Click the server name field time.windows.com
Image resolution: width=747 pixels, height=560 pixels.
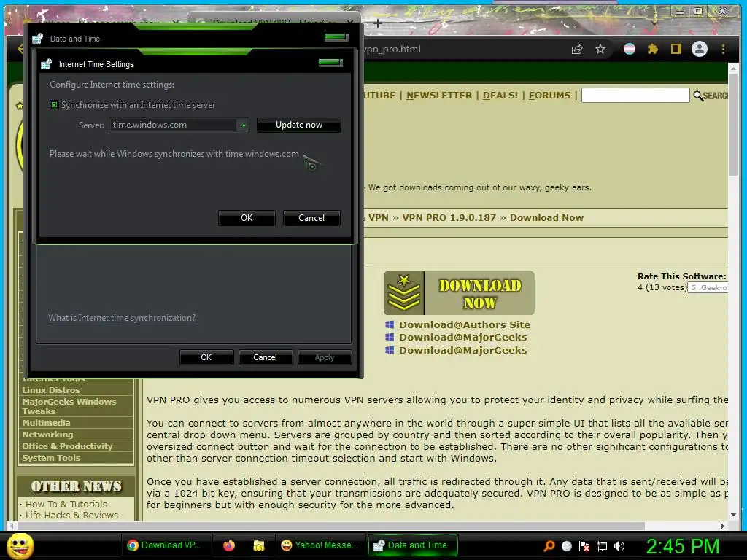[x=174, y=125]
